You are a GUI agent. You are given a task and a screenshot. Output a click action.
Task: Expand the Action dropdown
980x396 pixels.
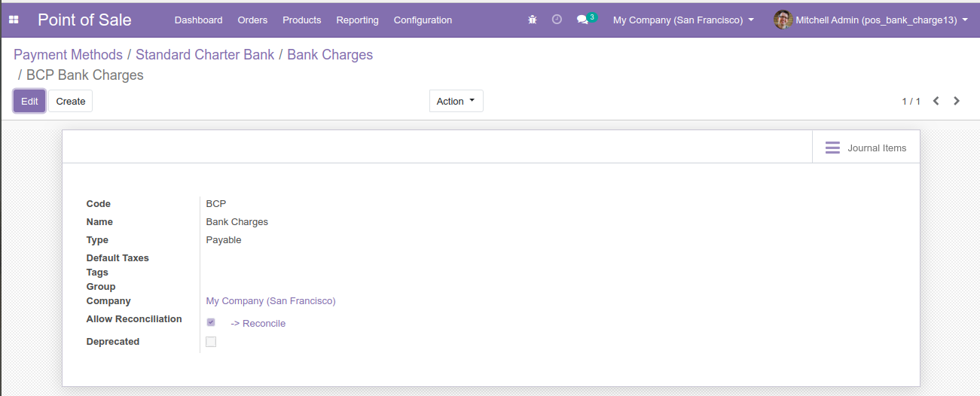456,101
